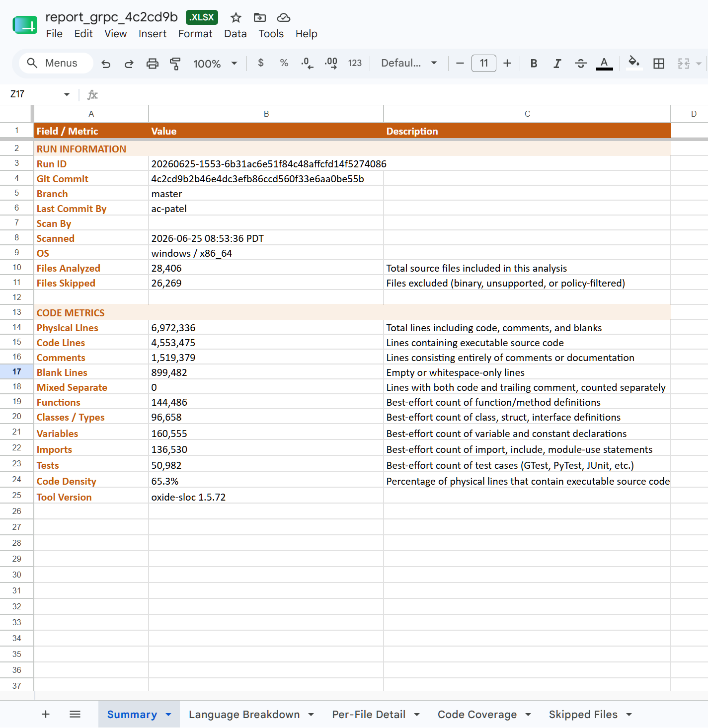Select row 17 header
Viewport: 708px width, 728px height.
(17, 371)
